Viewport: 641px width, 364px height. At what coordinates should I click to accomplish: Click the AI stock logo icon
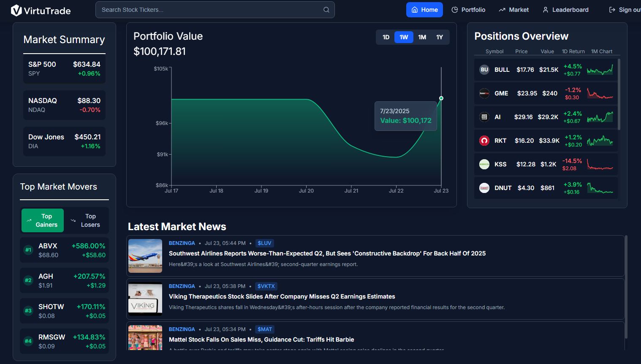[484, 117]
